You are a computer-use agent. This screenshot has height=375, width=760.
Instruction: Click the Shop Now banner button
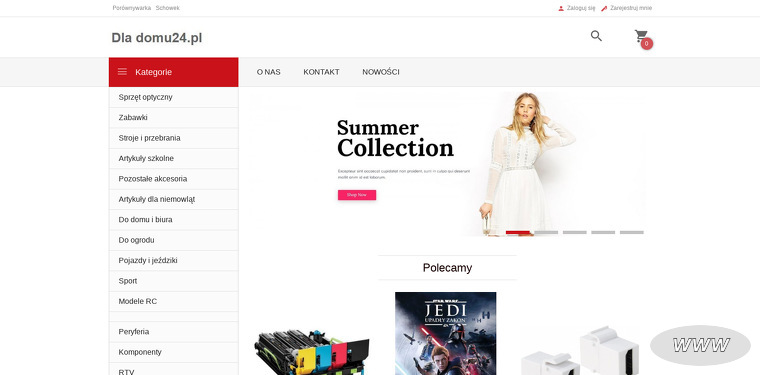point(357,195)
